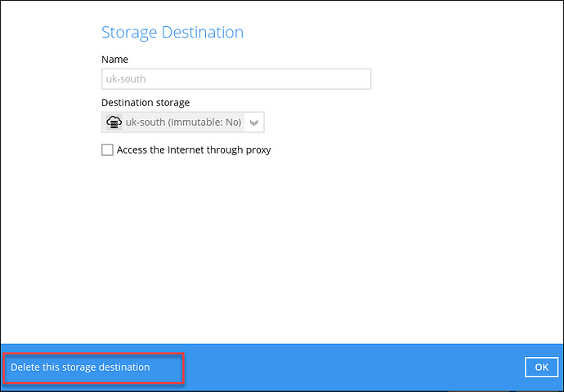Click the chevron beside uk-south storage
The width and height of the screenshot is (564, 392).
click(x=254, y=122)
